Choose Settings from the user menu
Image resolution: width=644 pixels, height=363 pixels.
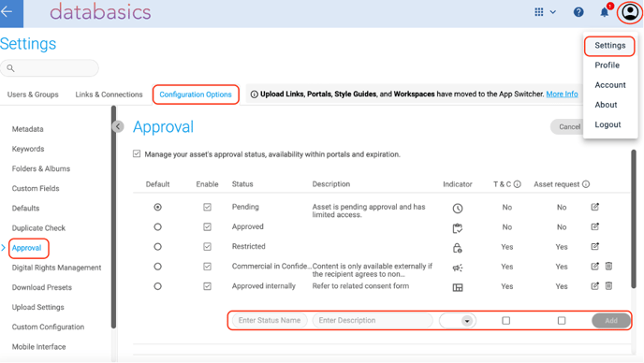610,46
